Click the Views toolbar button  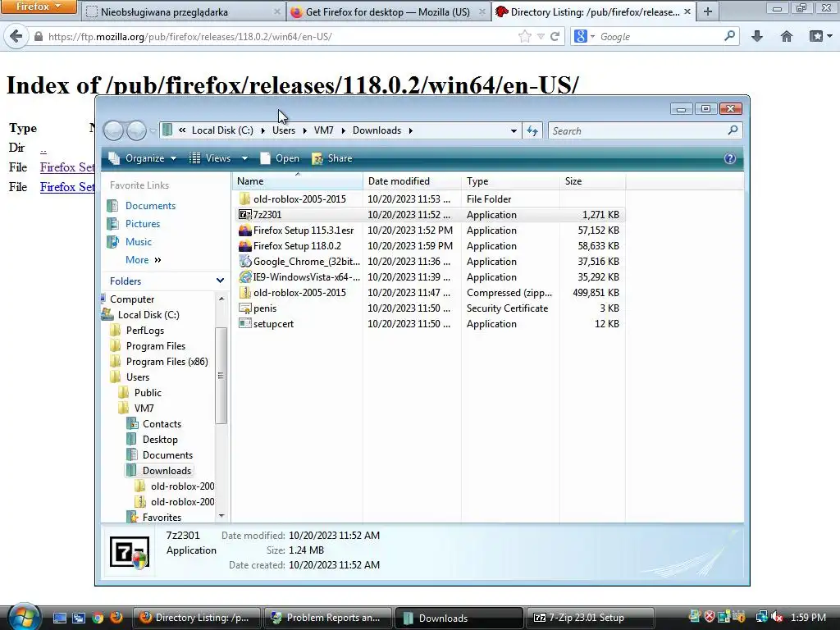[211, 158]
